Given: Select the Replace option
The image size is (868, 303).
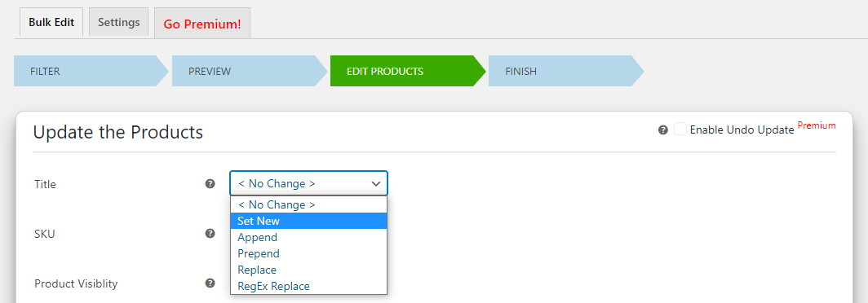Looking at the screenshot, I should pyautogui.click(x=309, y=270).
